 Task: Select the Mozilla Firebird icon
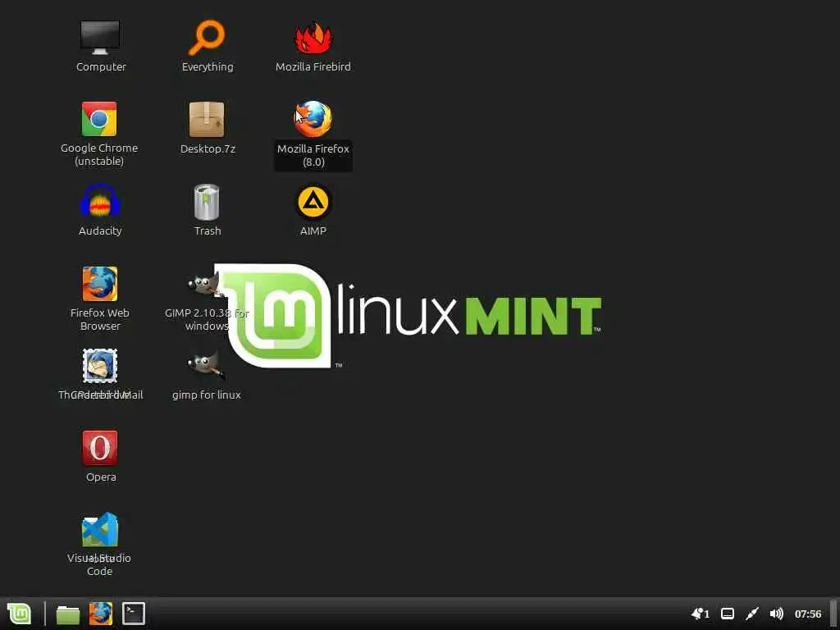pos(313,38)
